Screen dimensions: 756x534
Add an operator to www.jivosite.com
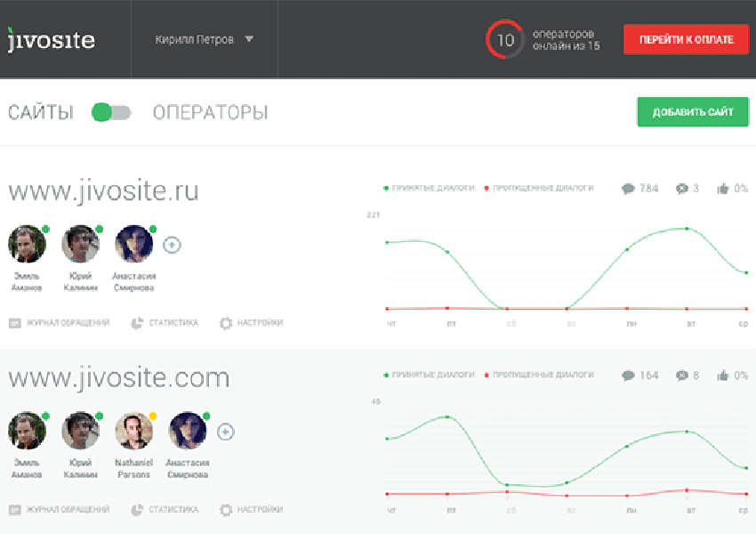225,432
